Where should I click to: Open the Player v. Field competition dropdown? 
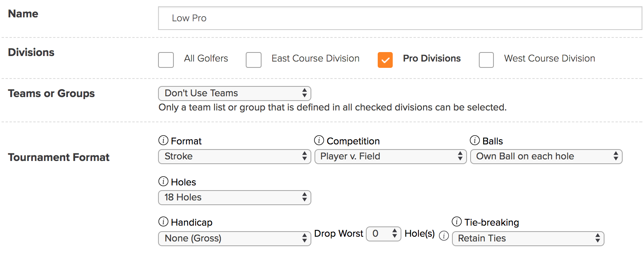pyautogui.click(x=391, y=157)
